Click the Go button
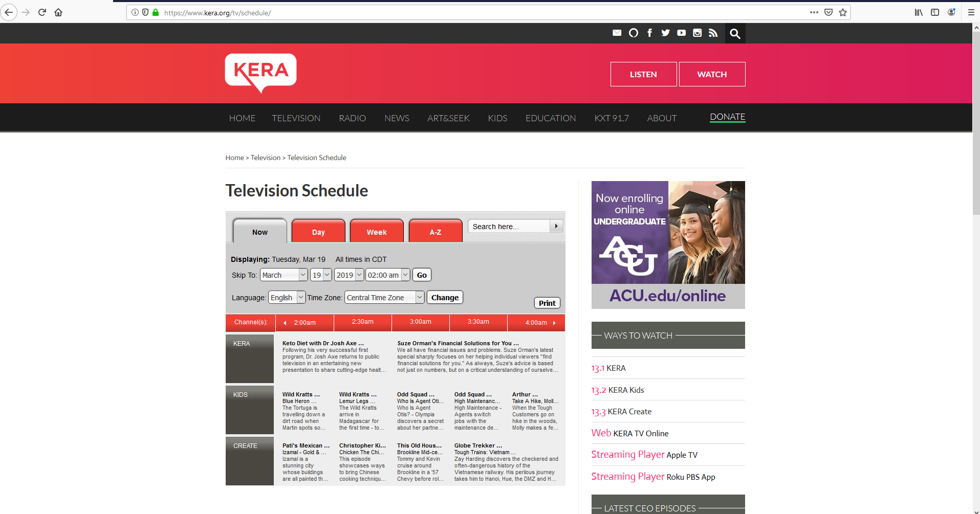This screenshot has width=980, height=514. [421, 275]
